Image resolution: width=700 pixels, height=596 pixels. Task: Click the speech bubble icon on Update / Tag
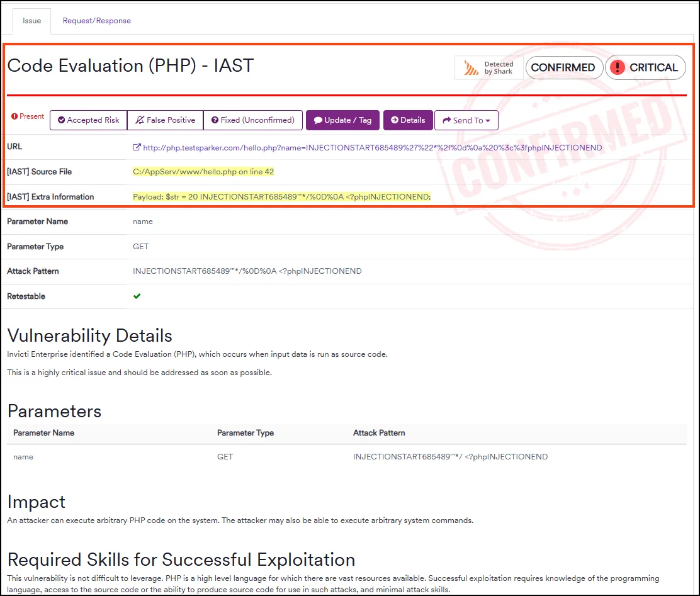(x=318, y=120)
